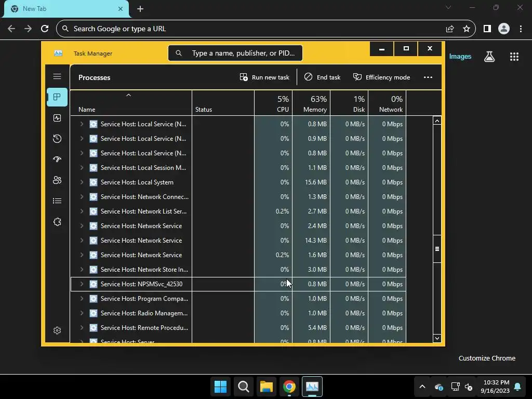Select the 5.4 MB memory cell

(311, 328)
